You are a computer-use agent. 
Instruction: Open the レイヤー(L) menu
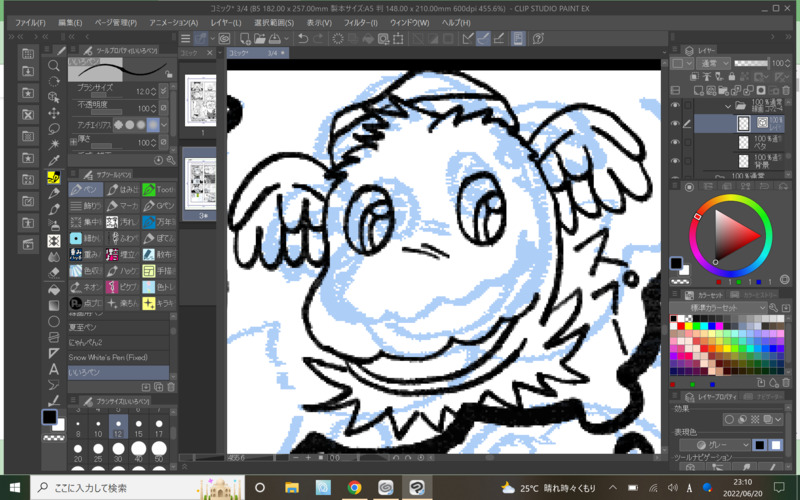point(226,23)
